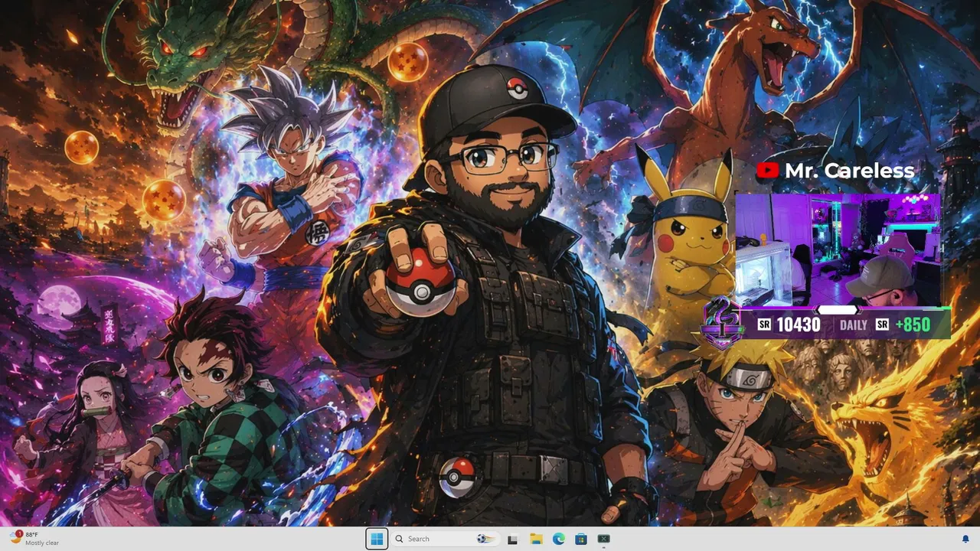Open the Microsoft Store taskbar icon
The image size is (980, 551).
click(581, 539)
